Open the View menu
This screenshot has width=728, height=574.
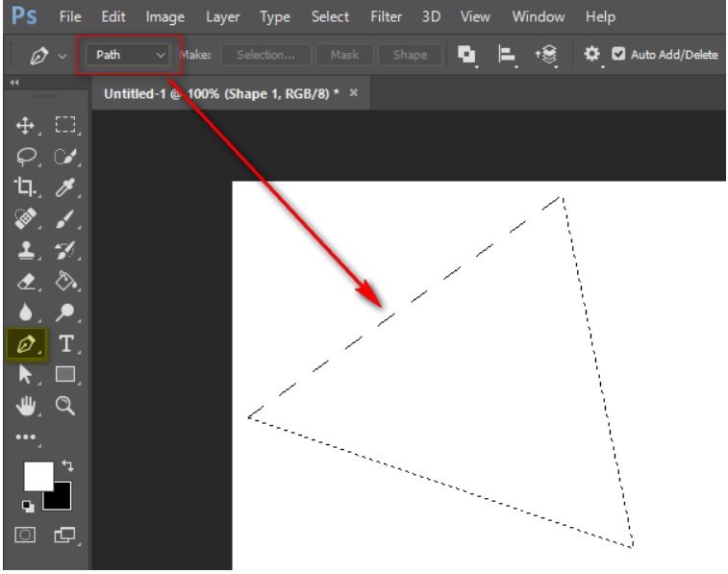(x=475, y=16)
